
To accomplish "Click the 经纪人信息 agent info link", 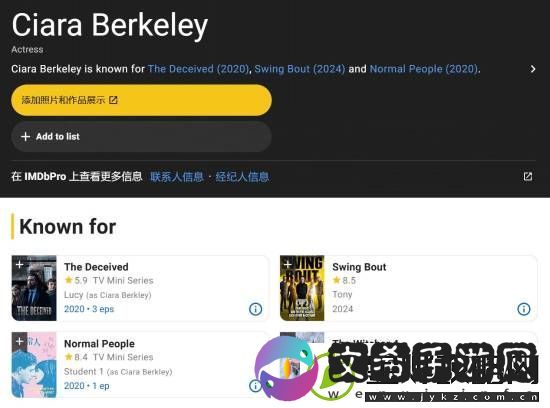I will (242, 176).
